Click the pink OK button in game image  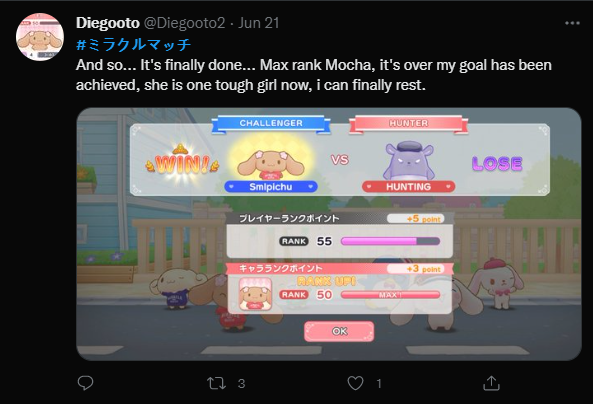click(339, 331)
